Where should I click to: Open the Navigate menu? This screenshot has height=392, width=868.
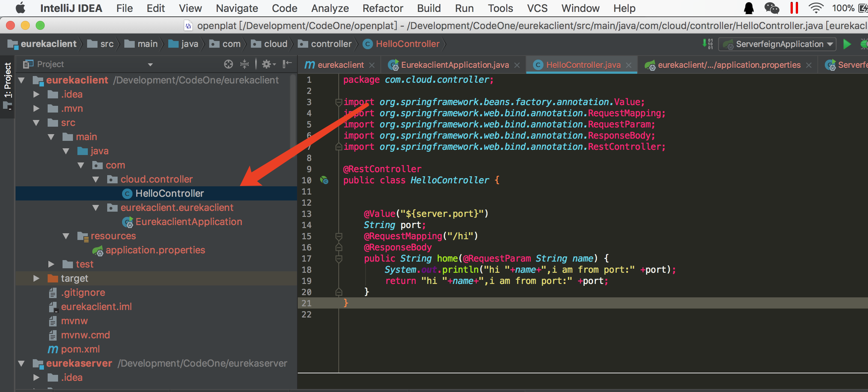coord(237,8)
